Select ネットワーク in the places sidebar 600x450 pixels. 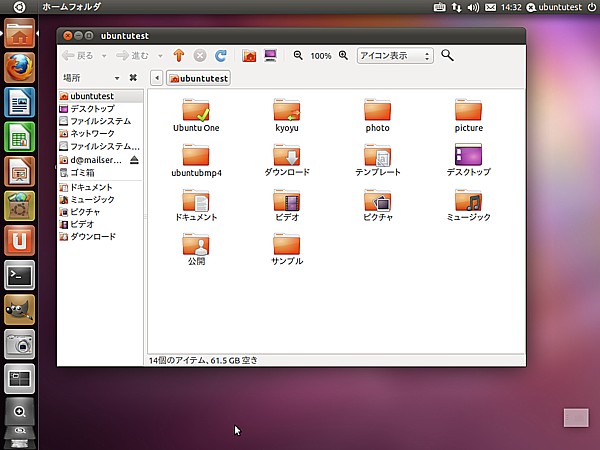(x=100, y=134)
